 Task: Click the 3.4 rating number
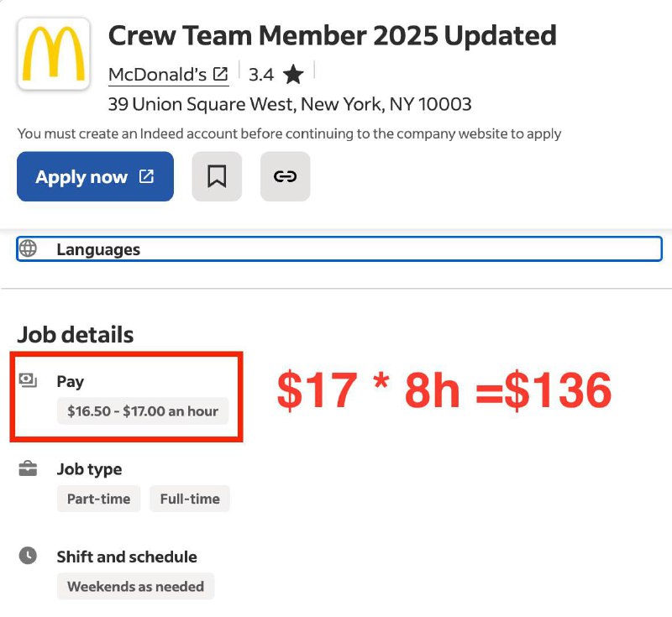click(x=261, y=75)
